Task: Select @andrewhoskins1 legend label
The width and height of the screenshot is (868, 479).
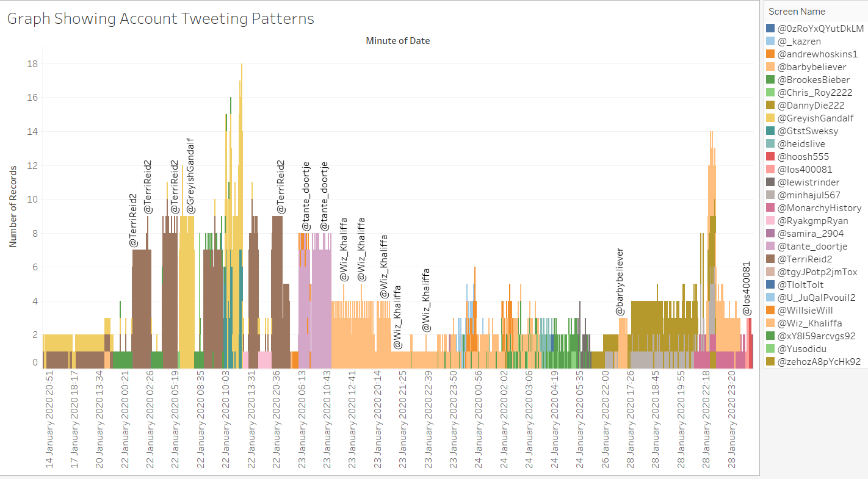Action: click(x=817, y=54)
